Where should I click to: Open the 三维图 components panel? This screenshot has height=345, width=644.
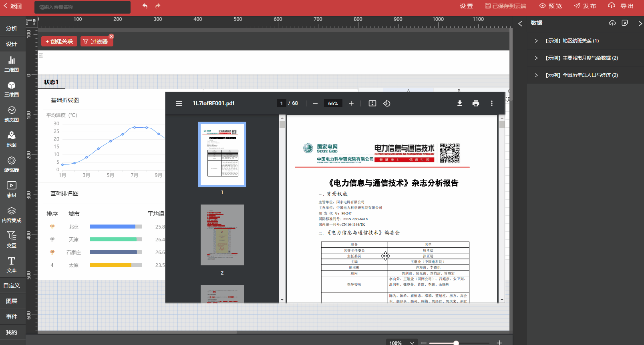coord(12,89)
